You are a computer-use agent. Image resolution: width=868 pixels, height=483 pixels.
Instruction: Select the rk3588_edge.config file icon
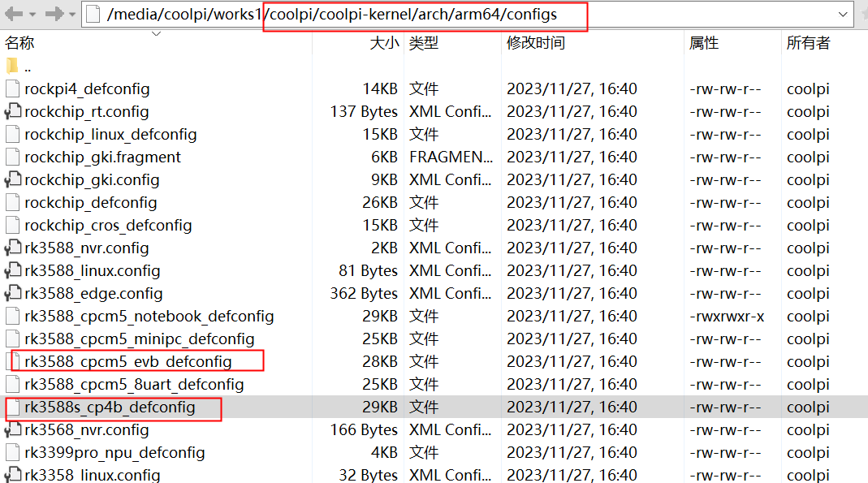(x=13, y=293)
